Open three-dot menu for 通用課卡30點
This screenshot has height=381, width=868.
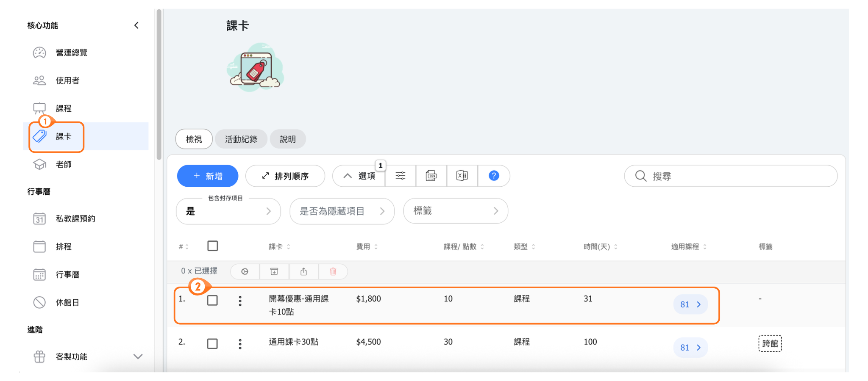(x=240, y=344)
